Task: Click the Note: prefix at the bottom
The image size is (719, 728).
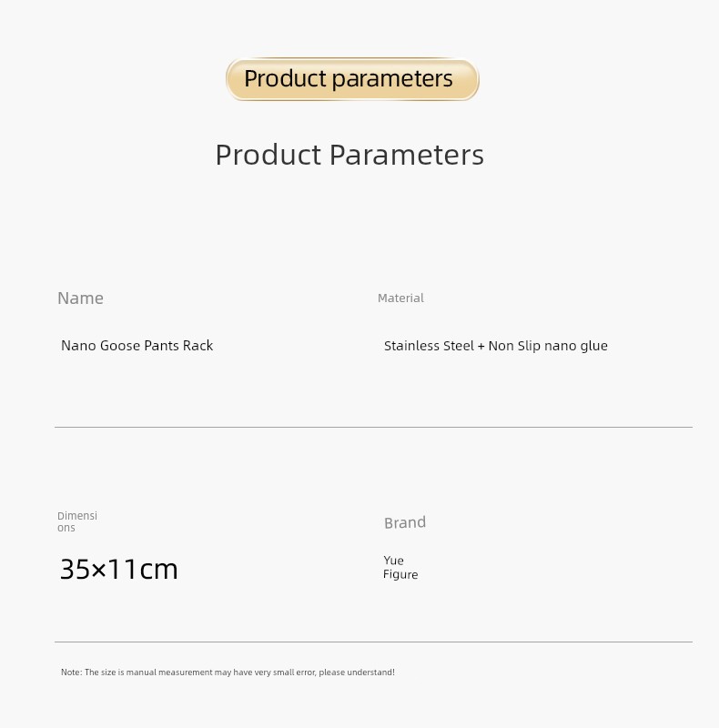Action: (x=71, y=672)
